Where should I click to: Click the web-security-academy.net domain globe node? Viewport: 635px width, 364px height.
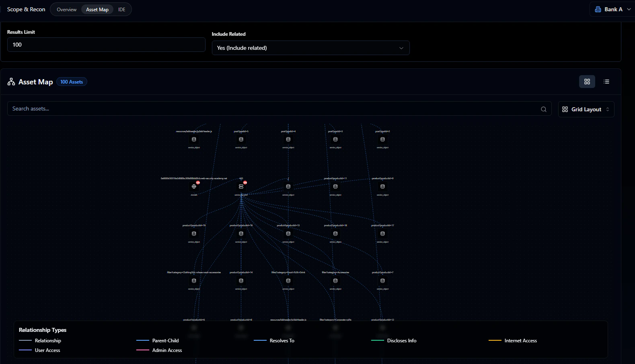194,186
